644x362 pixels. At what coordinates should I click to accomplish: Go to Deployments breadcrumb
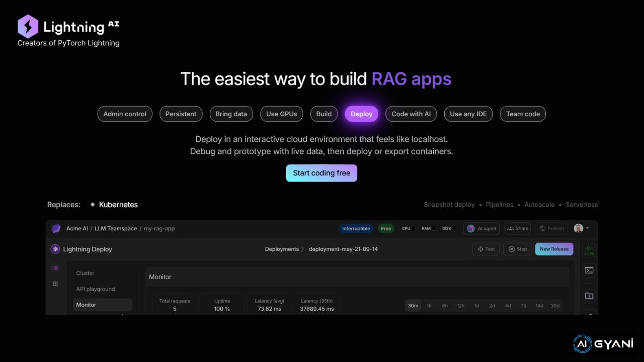(282, 249)
